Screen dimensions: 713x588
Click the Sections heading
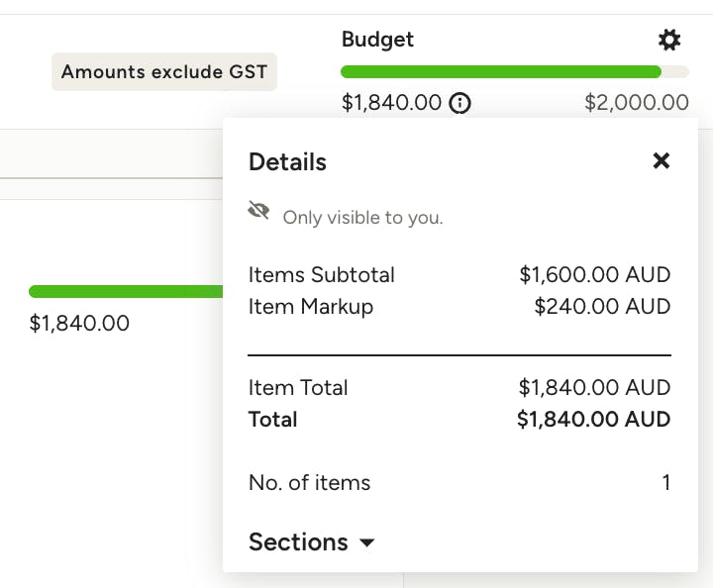(x=298, y=542)
